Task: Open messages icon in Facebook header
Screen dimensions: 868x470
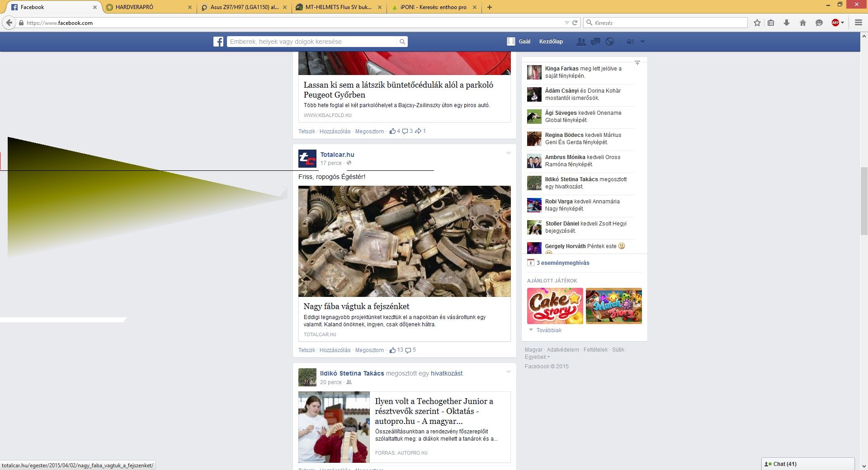Action: click(595, 42)
